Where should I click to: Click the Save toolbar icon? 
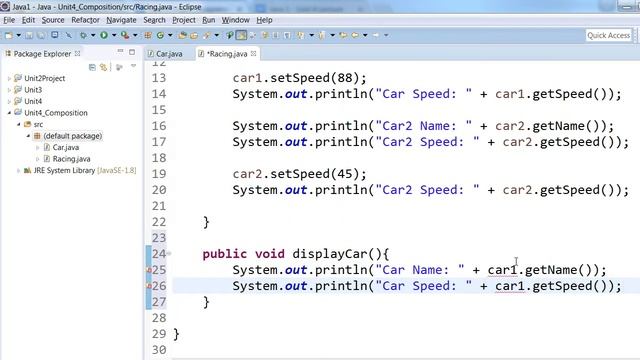click(x=29, y=35)
